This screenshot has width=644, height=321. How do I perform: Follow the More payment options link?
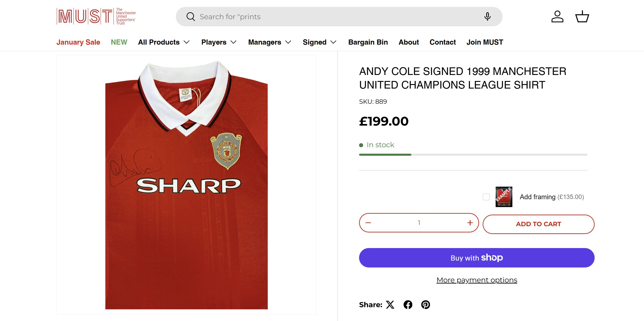coord(476,280)
